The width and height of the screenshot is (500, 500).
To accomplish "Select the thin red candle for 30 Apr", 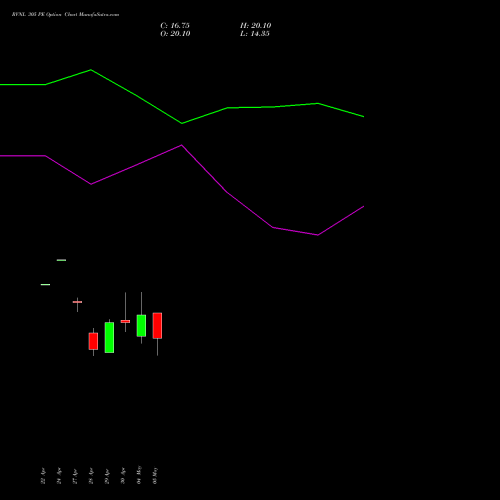I will pos(125,321).
